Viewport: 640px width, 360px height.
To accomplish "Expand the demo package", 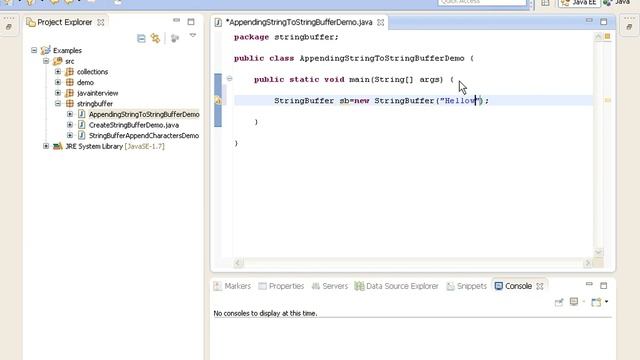I will point(58,82).
